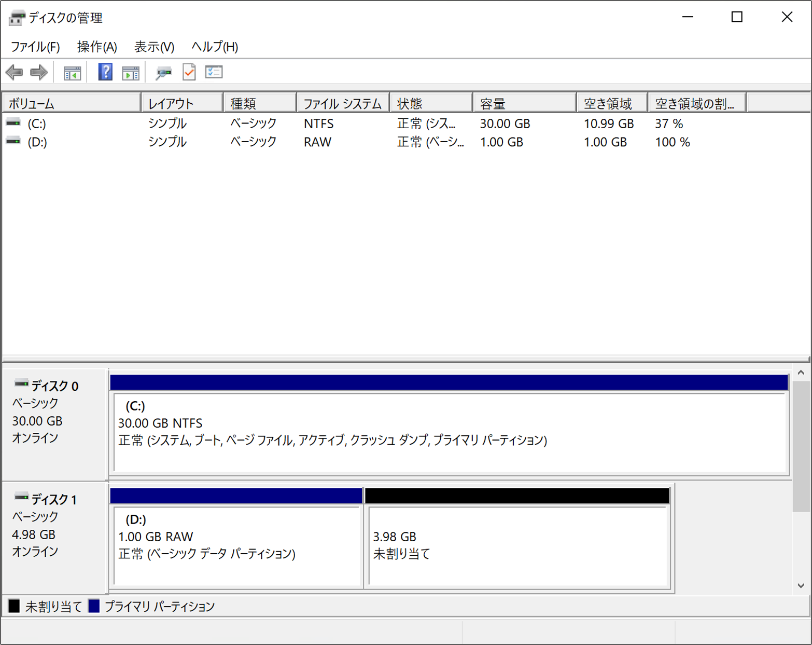Select the 3.98 GB unallocated region
The height and width of the screenshot is (645, 812).
[517, 545]
